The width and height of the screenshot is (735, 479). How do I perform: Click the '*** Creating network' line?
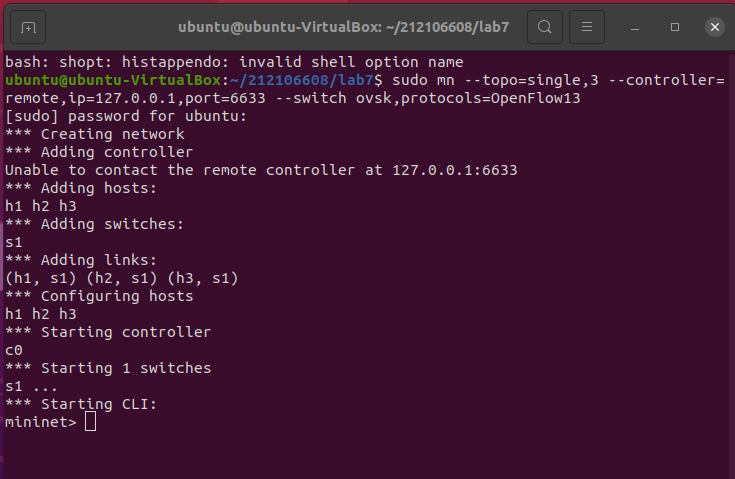pyautogui.click(x=95, y=134)
